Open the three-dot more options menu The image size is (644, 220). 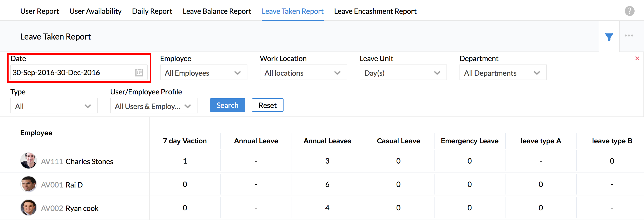point(629,36)
